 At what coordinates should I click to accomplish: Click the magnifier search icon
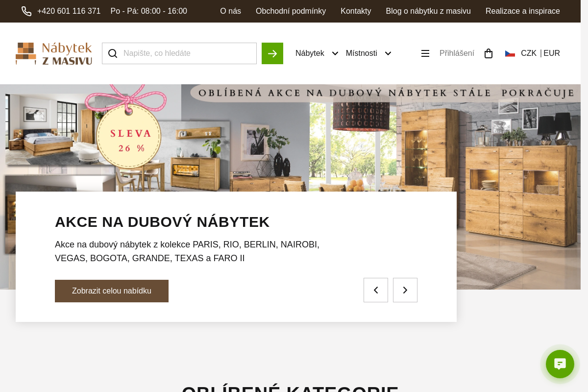pos(113,53)
